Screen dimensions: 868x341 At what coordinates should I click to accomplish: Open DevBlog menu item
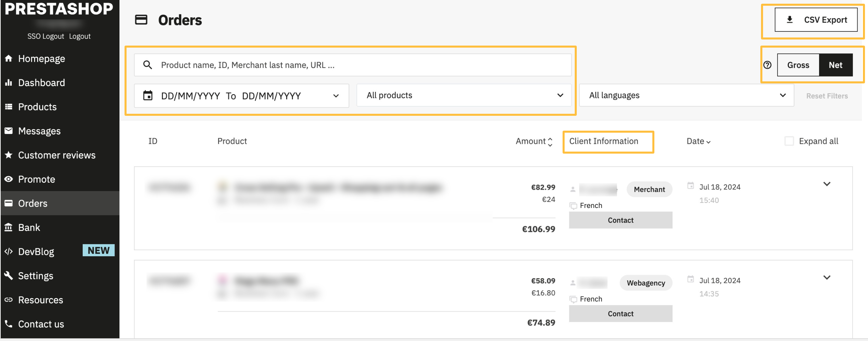[x=36, y=252]
